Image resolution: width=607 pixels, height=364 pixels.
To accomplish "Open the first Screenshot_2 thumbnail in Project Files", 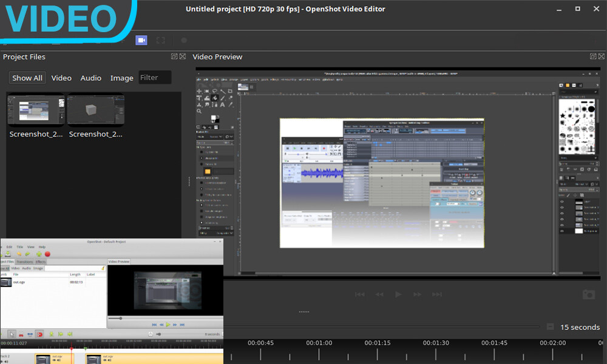I will 36,110.
